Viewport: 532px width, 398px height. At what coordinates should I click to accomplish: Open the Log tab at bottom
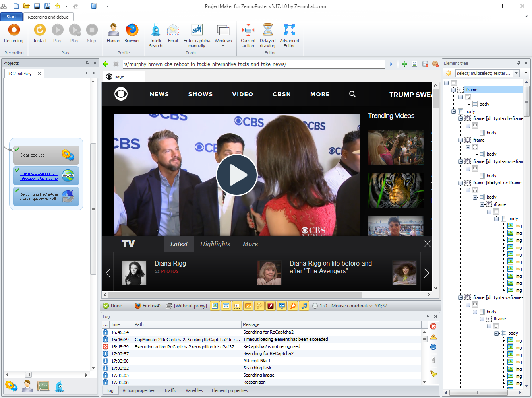pyautogui.click(x=110, y=390)
